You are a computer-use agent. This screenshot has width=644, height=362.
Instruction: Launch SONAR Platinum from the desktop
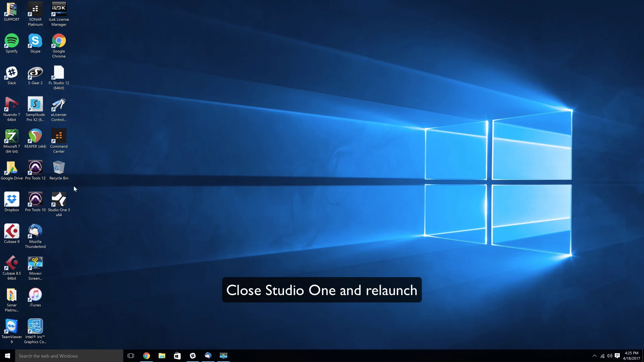35,14
